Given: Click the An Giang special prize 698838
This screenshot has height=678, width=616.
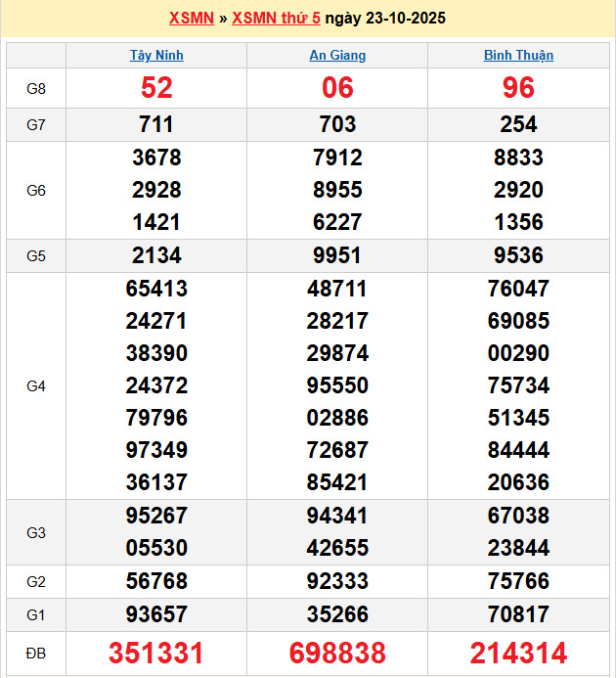Looking at the screenshot, I should tap(337, 653).
